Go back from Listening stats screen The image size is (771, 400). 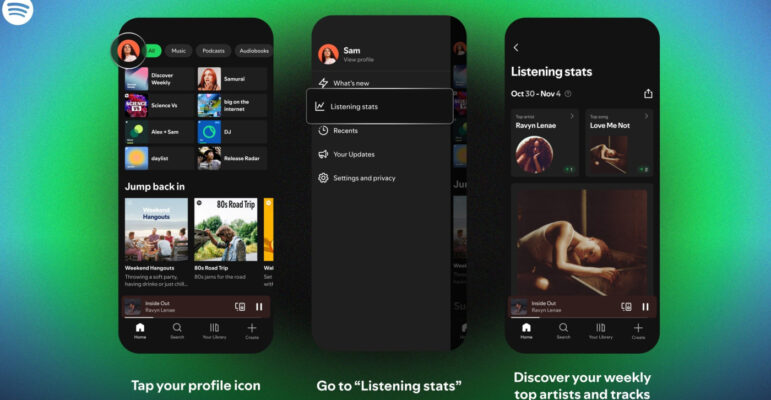[516, 47]
